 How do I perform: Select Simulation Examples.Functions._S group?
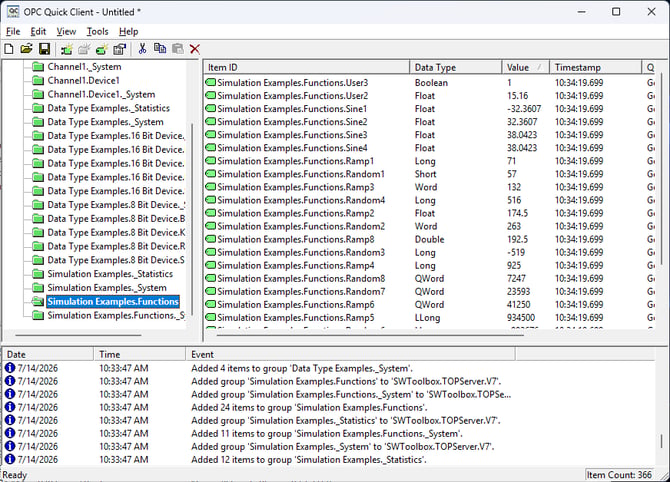pyautogui.click(x=116, y=315)
